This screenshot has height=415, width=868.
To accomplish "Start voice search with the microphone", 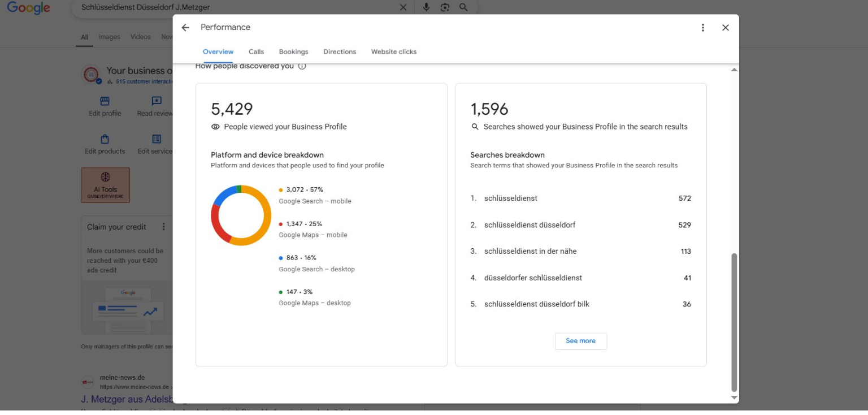I will (426, 7).
